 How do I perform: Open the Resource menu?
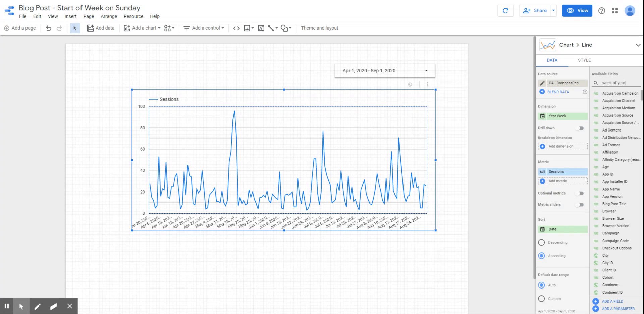pyautogui.click(x=133, y=16)
